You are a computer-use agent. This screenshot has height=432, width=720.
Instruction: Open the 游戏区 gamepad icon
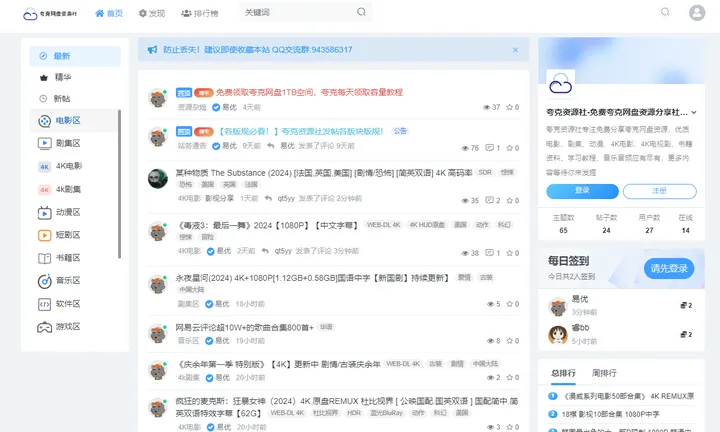click(44, 327)
